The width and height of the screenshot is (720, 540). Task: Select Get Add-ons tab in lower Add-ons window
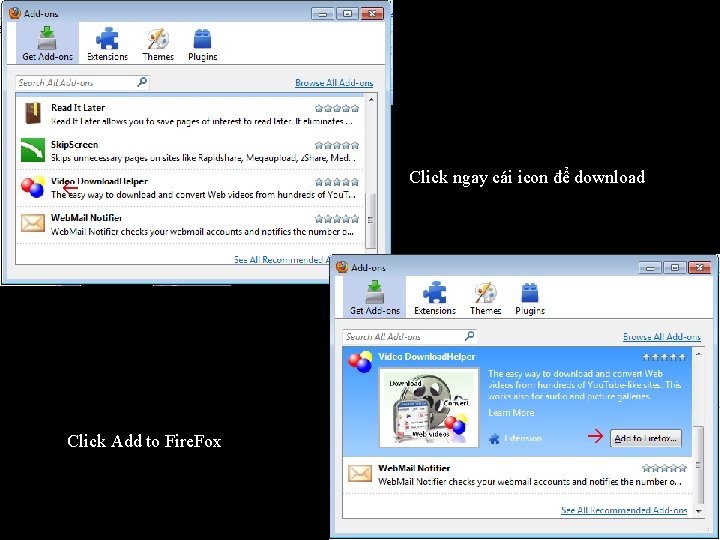(x=375, y=297)
